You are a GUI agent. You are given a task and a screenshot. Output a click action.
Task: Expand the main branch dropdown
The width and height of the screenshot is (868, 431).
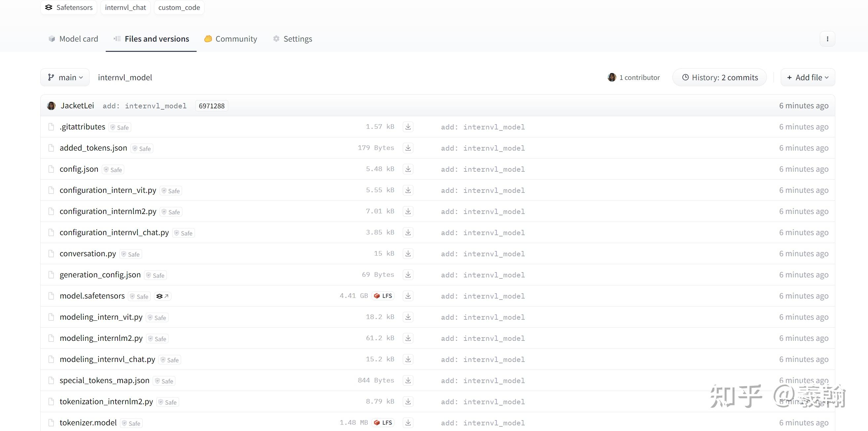tap(65, 77)
